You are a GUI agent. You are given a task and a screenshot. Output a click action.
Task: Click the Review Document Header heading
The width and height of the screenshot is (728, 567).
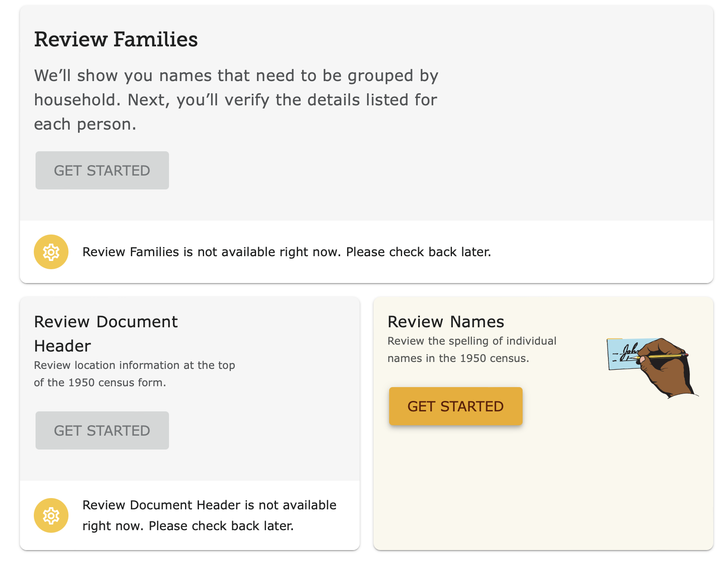[x=106, y=334]
